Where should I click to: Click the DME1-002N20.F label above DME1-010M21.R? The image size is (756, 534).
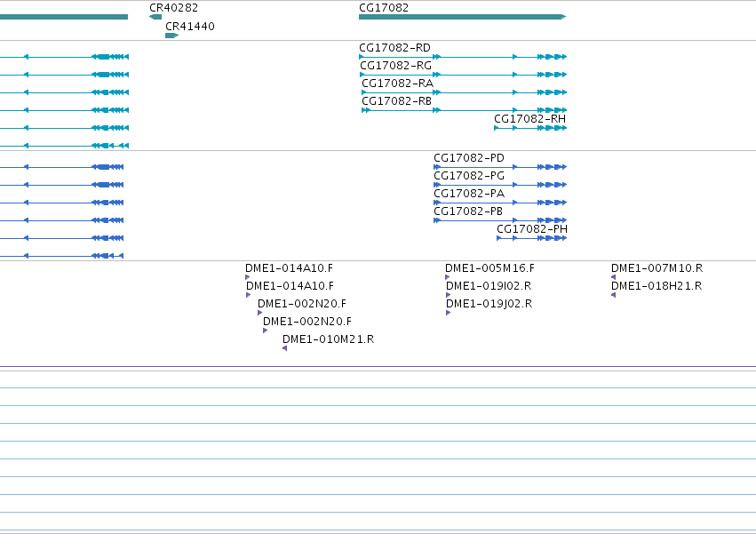[307, 322]
